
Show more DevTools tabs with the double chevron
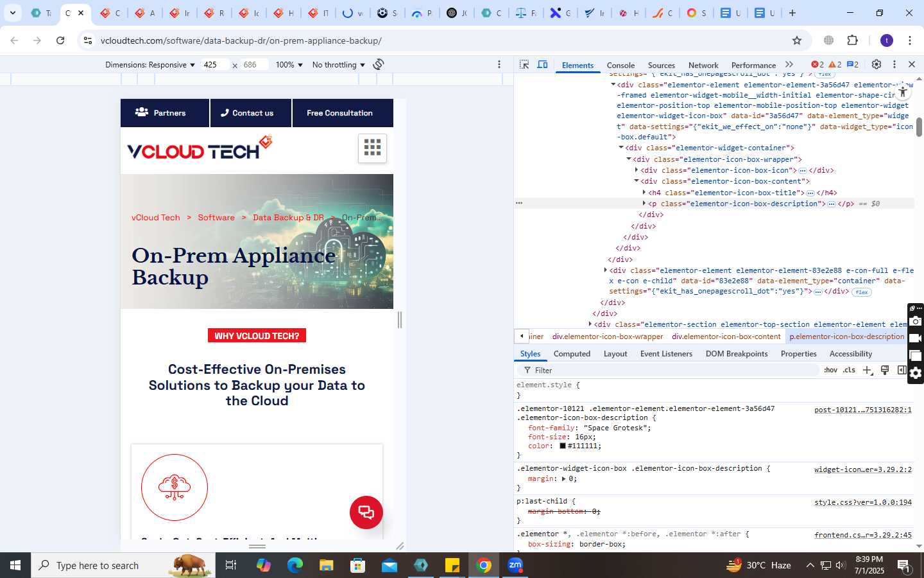point(789,64)
